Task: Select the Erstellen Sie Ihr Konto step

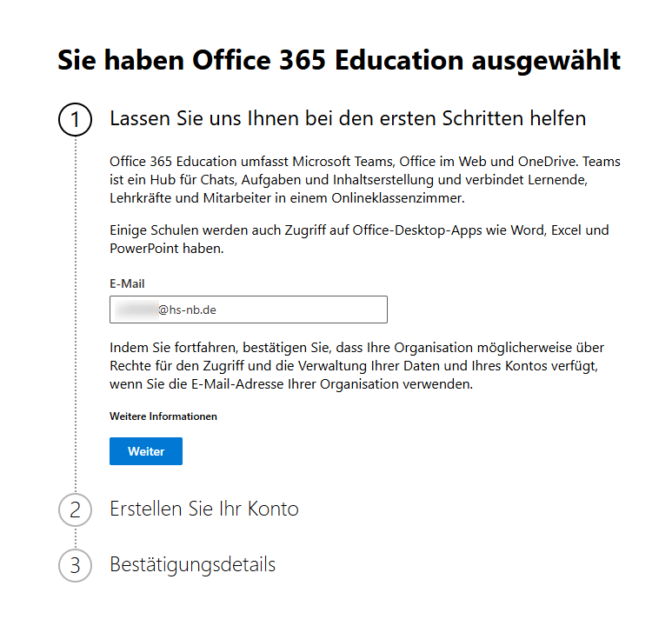Action: point(204,509)
